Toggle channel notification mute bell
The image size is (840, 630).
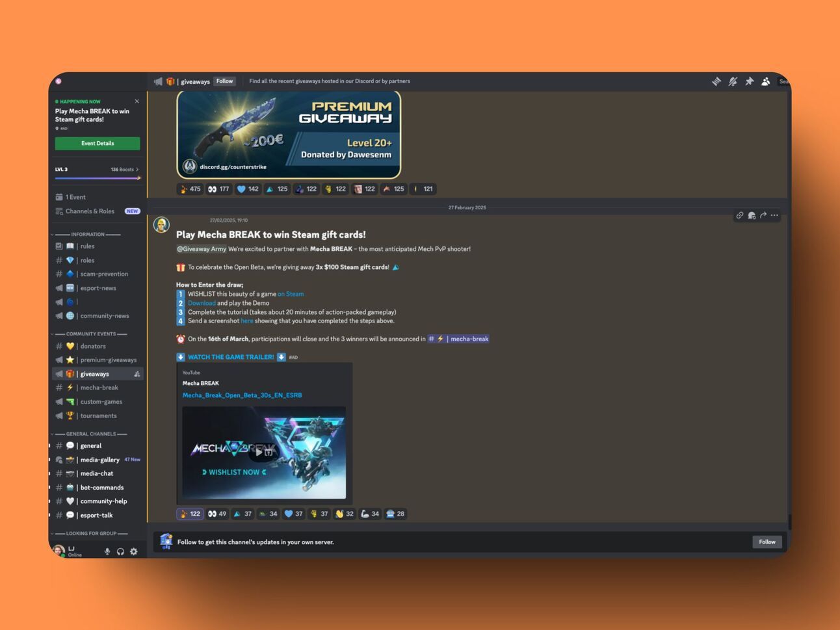click(x=733, y=81)
